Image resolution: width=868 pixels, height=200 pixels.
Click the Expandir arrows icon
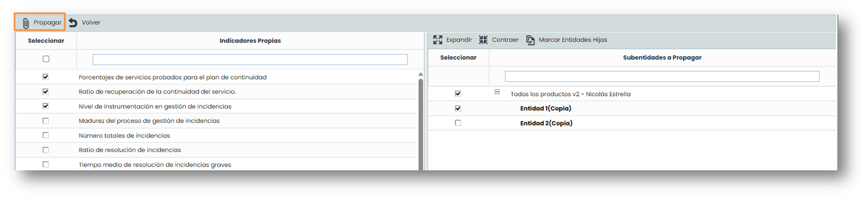click(437, 40)
